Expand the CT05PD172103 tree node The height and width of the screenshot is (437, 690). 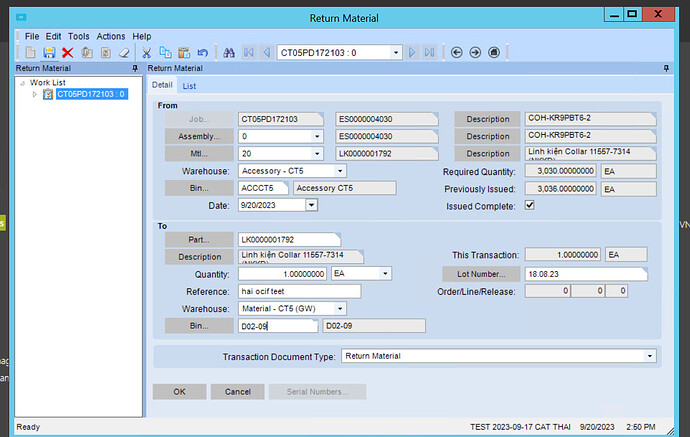(36, 94)
